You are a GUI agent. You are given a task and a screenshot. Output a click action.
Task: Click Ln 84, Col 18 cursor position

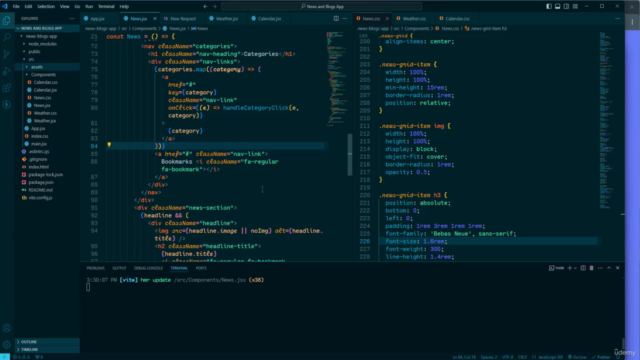click(x=464, y=357)
